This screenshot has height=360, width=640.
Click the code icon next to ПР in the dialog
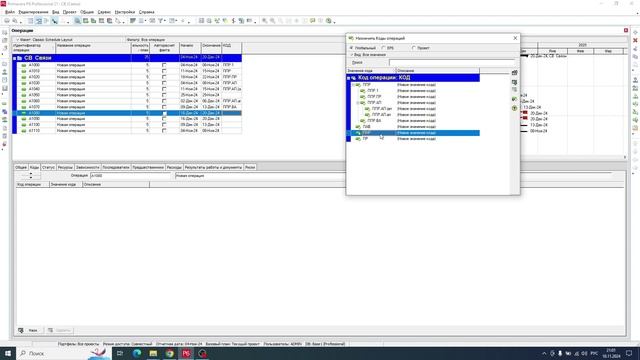(358, 139)
